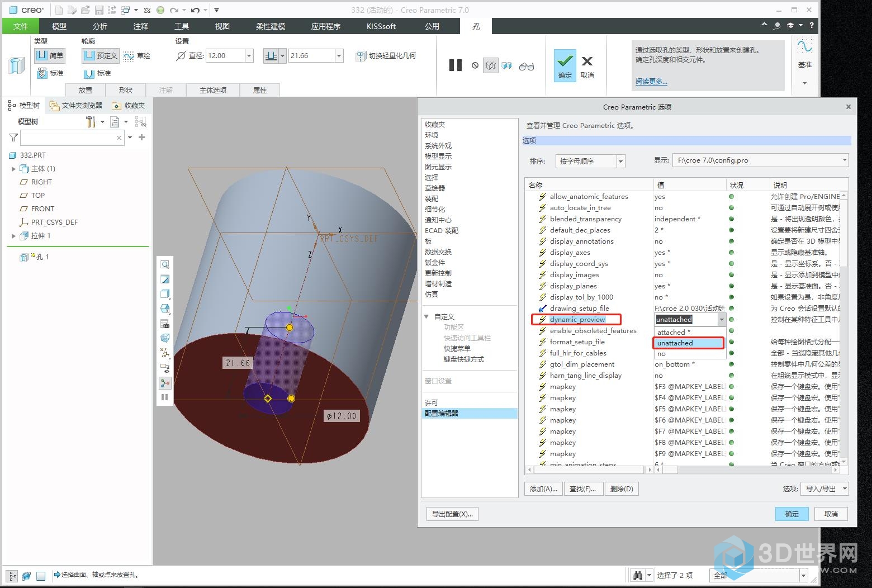Image resolution: width=872 pixels, height=588 pixels.
Task: Open the depth option type dropdown
Action: (x=283, y=56)
